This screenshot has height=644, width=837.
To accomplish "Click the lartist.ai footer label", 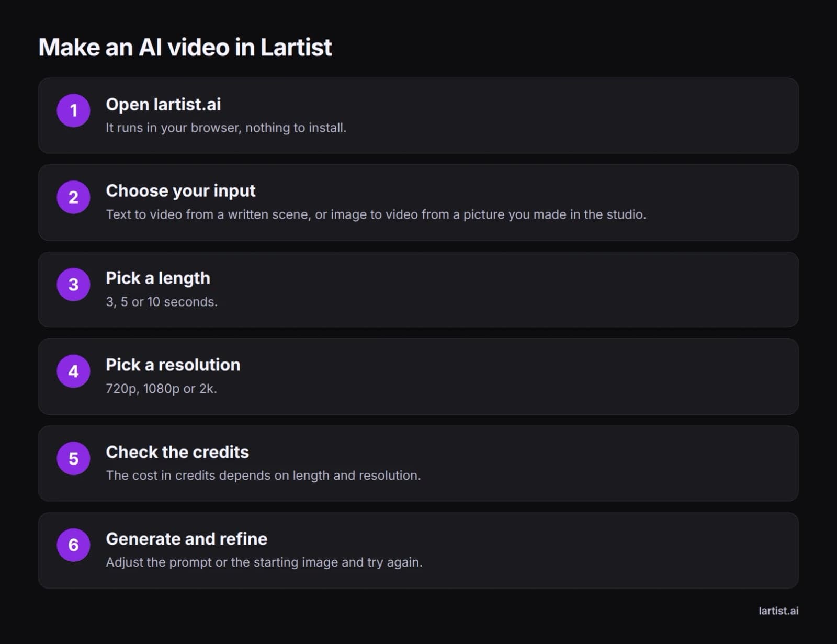I will coord(778,611).
